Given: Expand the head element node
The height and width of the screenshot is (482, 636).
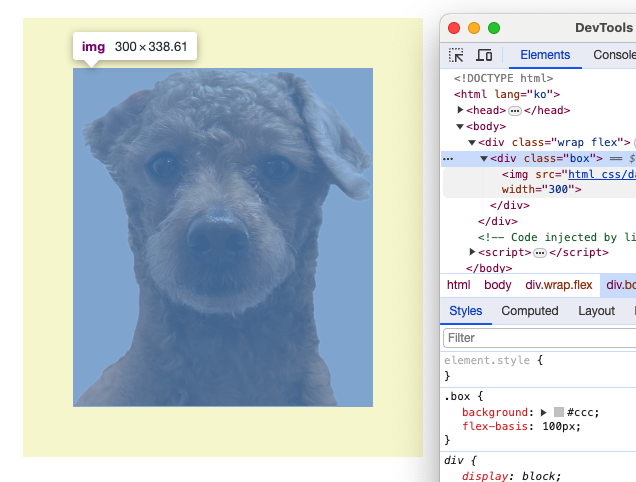Looking at the screenshot, I should (460, 110).
